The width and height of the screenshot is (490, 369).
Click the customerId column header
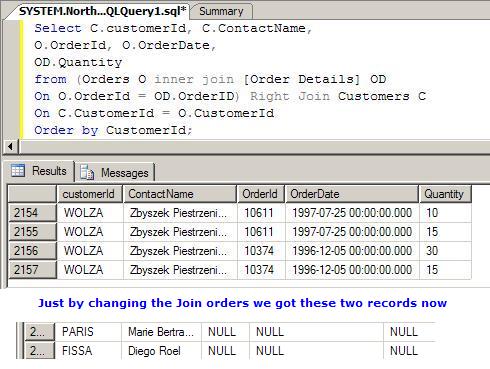click(x=90, y=194)
